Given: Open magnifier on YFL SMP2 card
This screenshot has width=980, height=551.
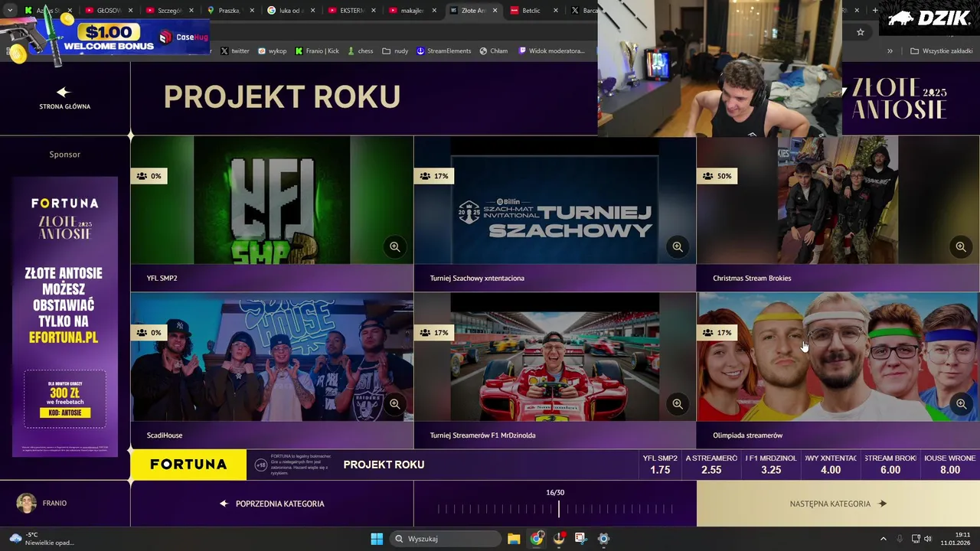Looking at the screenshot, I should point(395,246).
